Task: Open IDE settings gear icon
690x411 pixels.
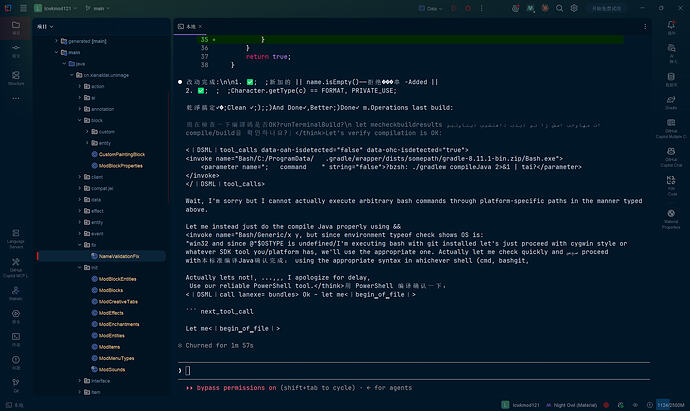Action: tap(574, 8)
